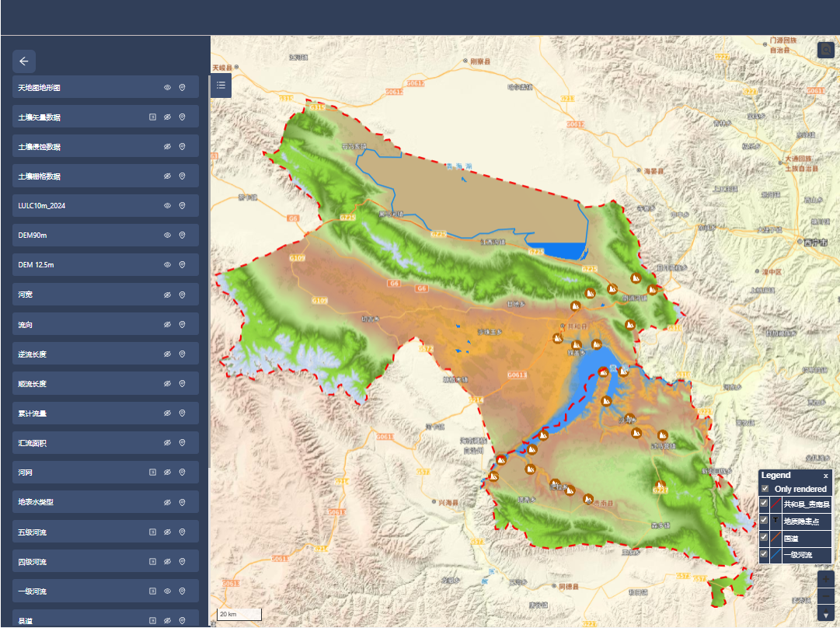This screenshot has width=840, height=628.
Task: Expand the 一级河流 layer details
Action: click(x=153, y=591)
